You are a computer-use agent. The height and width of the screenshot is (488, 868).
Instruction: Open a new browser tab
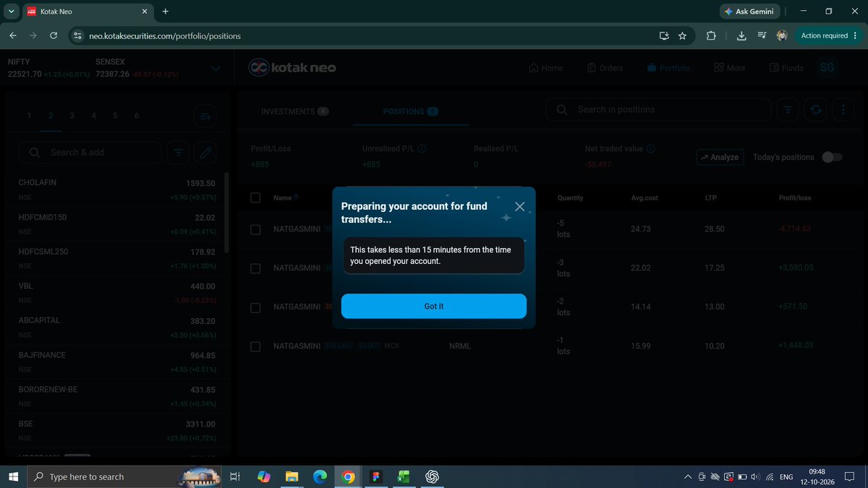click(166, 12)
